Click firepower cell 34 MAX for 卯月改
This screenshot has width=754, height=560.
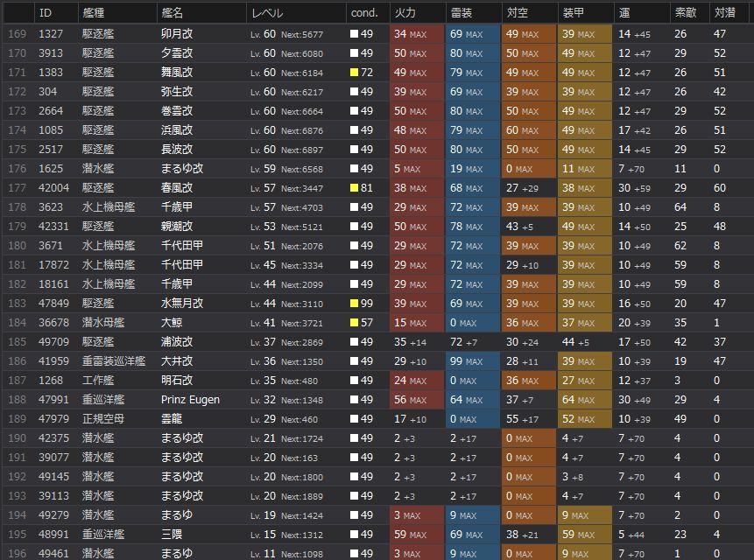(417, 34)
